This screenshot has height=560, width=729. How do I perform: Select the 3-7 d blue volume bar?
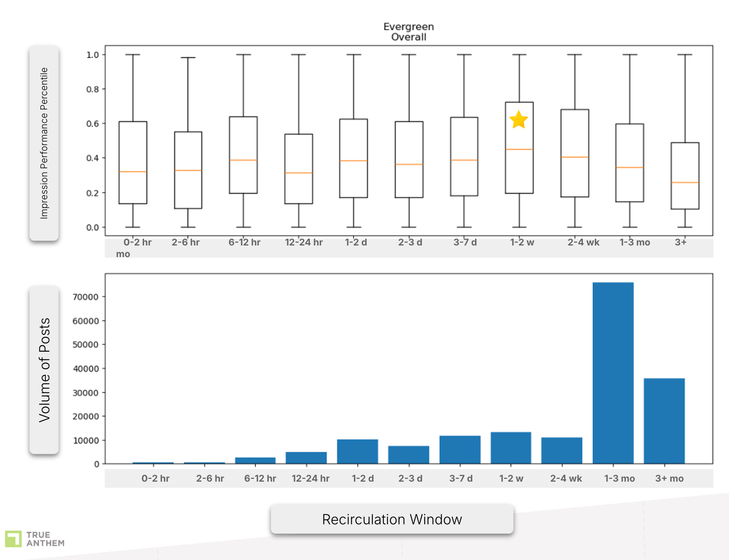(460, 449)
